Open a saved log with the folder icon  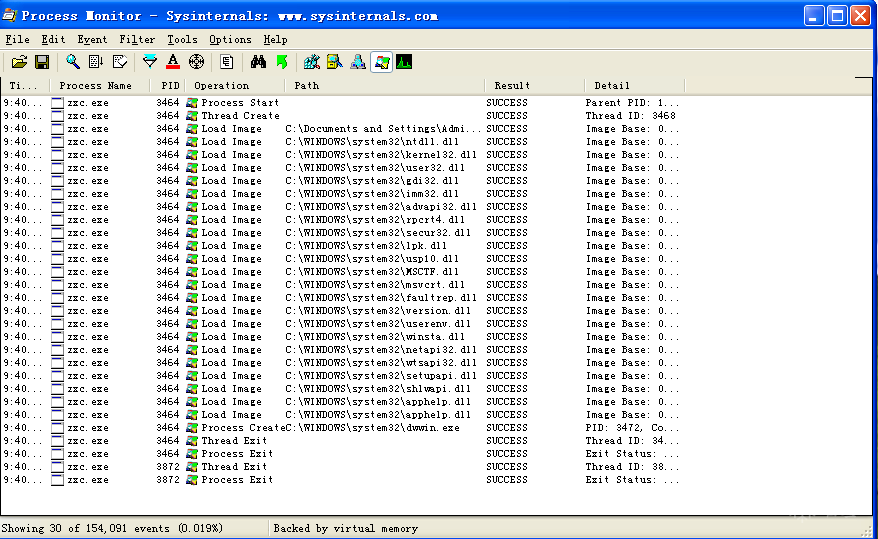point(19,62)
